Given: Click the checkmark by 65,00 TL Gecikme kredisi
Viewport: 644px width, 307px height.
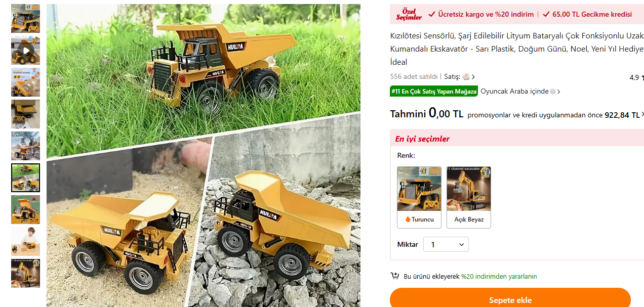Looking at the screenshot, I should tap(546, 14).
